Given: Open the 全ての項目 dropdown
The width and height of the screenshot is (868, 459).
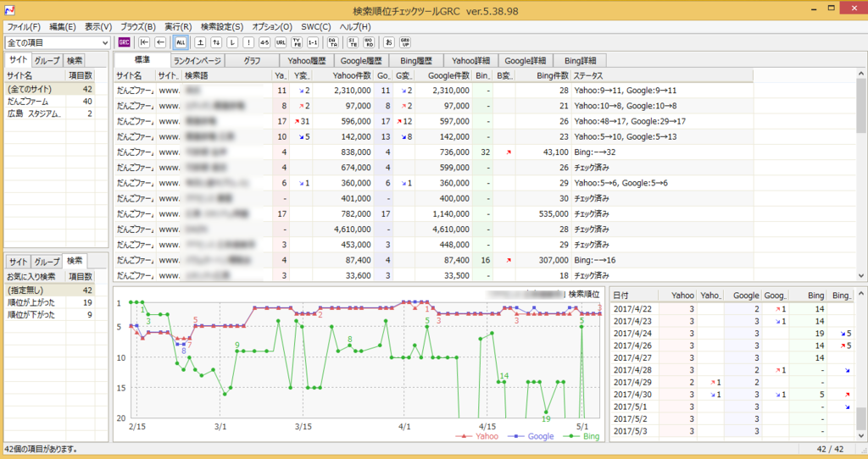Looking at the screenshot, I should (x=58, y=42).
